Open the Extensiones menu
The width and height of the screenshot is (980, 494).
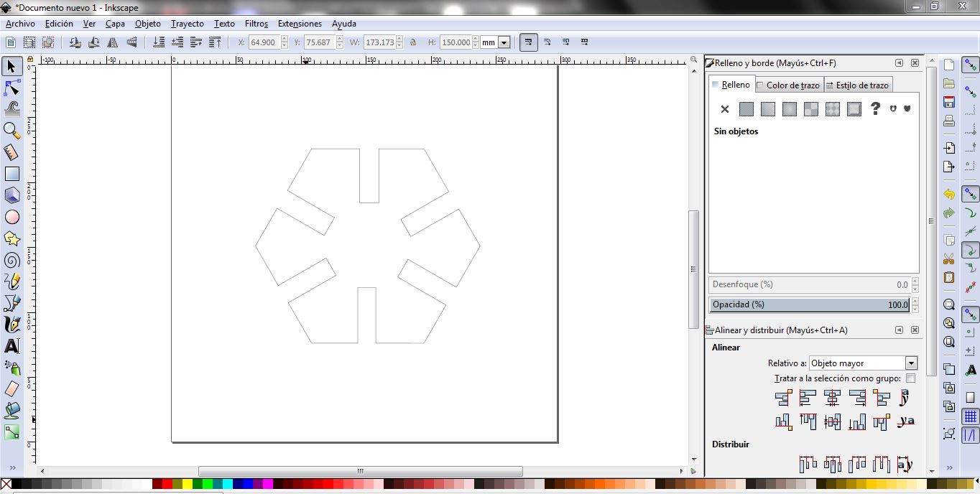coord(300,24)
